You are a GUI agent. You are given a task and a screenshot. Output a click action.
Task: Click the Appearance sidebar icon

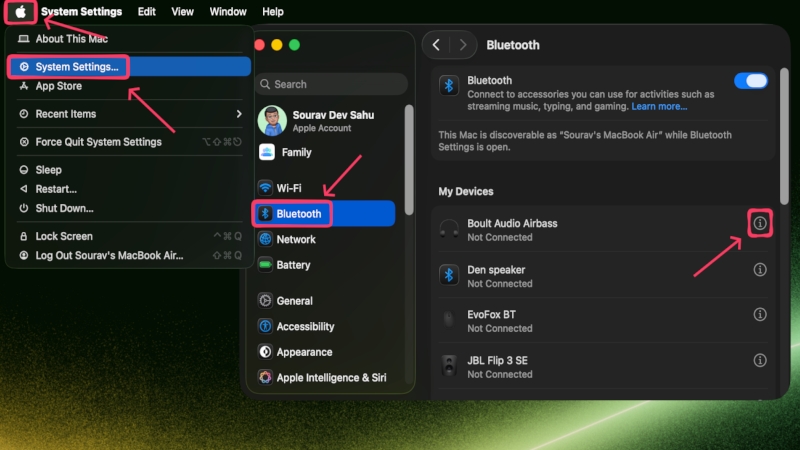(x=265, y=352)
